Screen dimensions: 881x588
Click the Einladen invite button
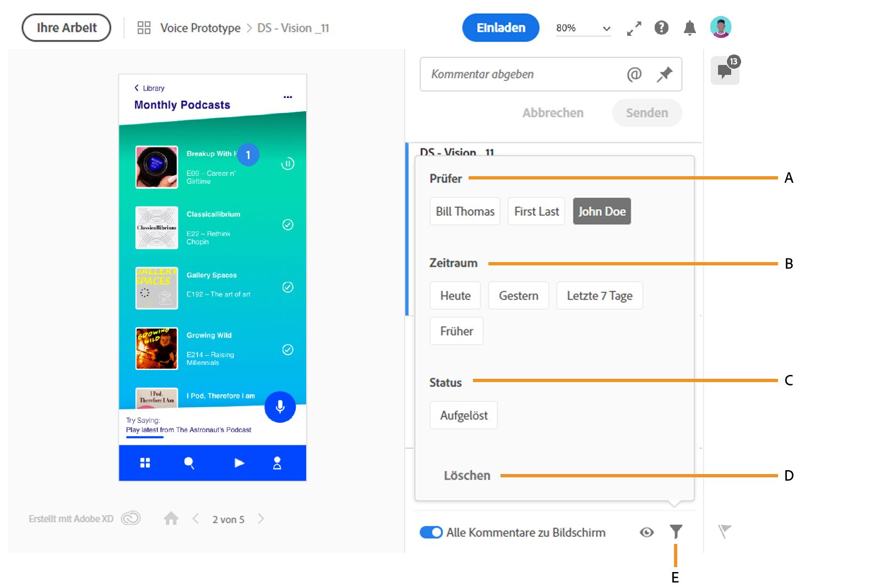pos(501,28)
